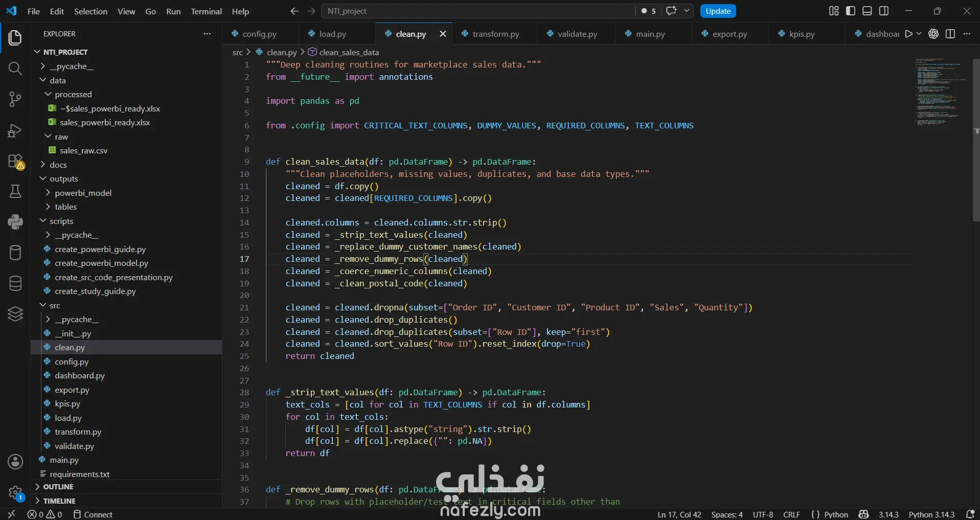Open the Python extension view
The width and height of the screenshot is (980, 520).
tap(15, 221)
